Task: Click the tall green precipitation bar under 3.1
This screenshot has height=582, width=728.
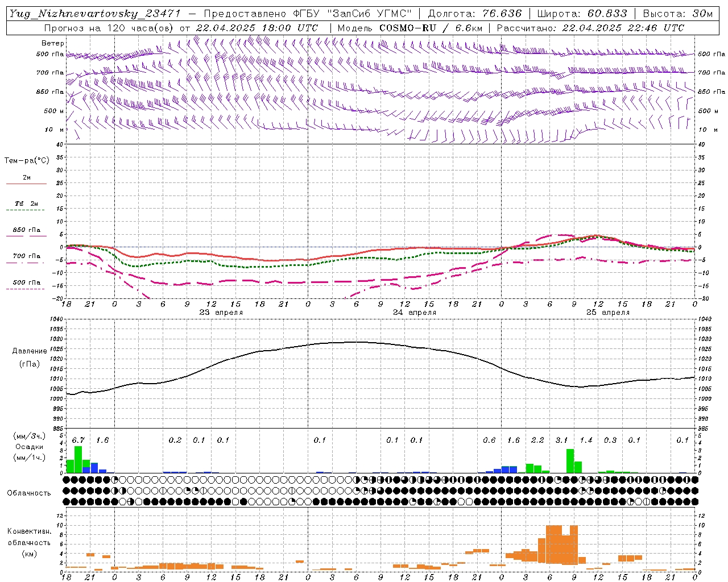Action: (x=570, y=461)
